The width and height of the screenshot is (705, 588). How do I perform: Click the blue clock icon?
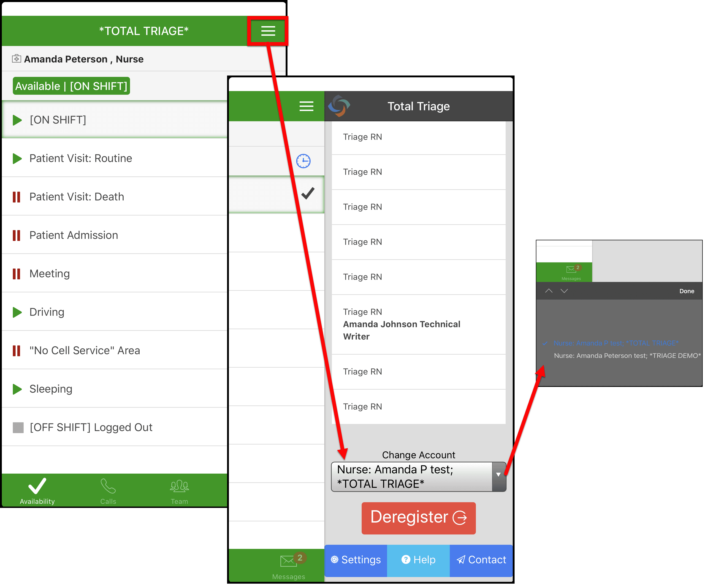pyautogui.click(x=303, y=161)
